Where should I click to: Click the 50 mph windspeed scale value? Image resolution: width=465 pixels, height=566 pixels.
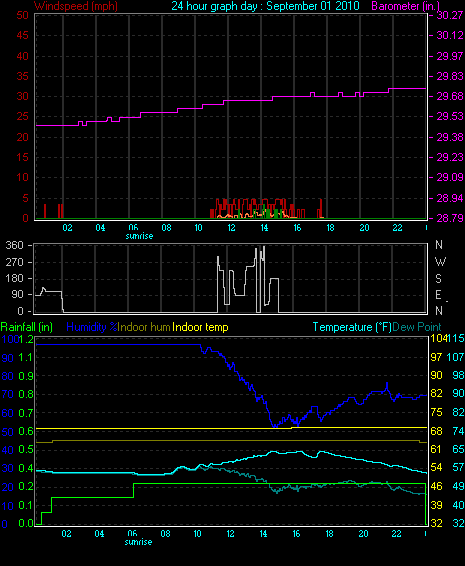click(x=22, y=15)
